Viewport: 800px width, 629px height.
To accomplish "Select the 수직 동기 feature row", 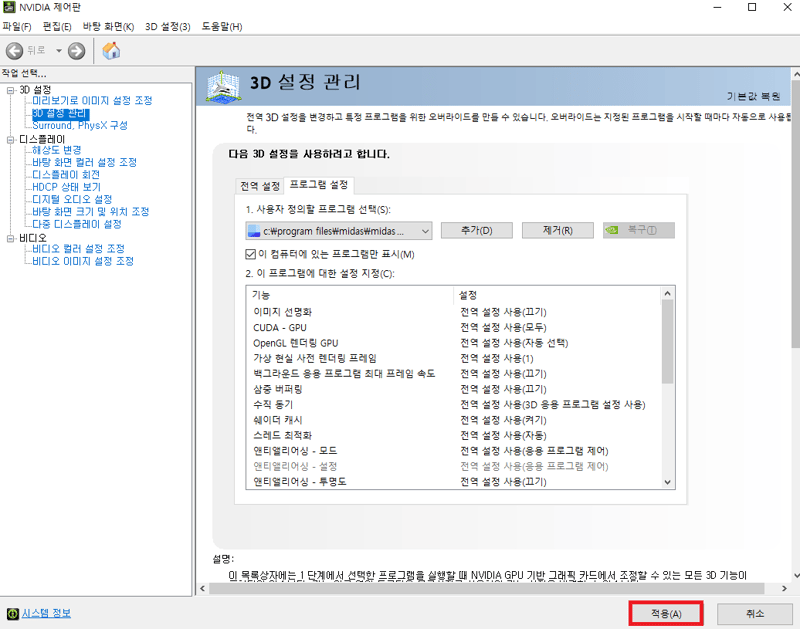I will pos(454,405).
